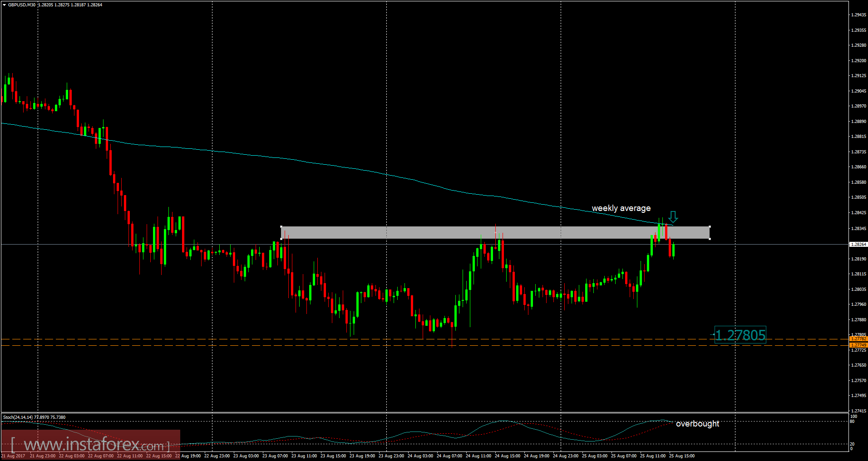Click the '25 Aug 15:00' time axis label

682,456
